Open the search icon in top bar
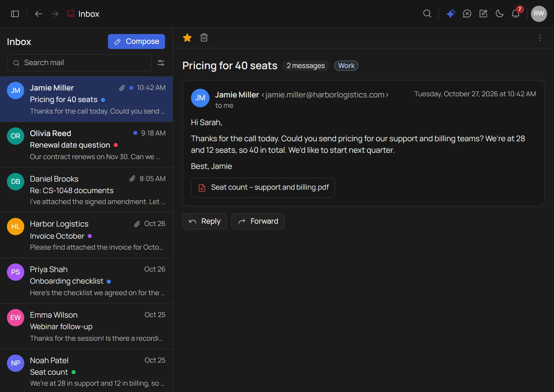The image size is (554, 392). [427, 14]
